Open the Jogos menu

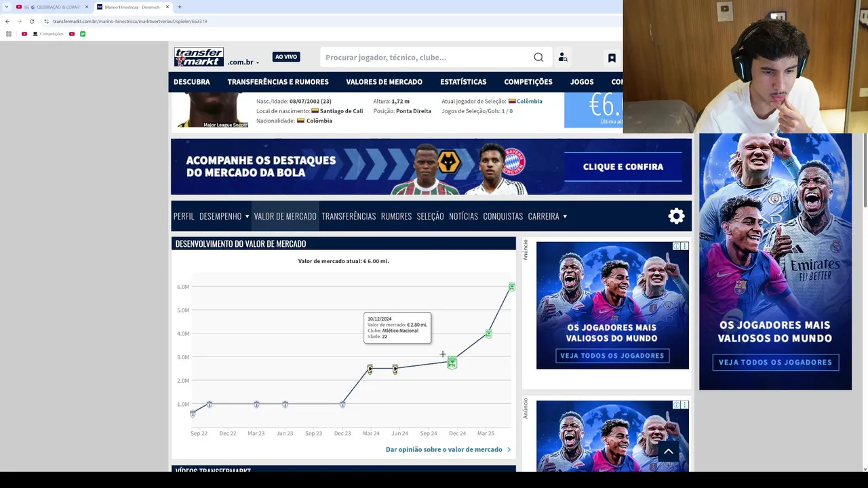click(x=582, y=82)
